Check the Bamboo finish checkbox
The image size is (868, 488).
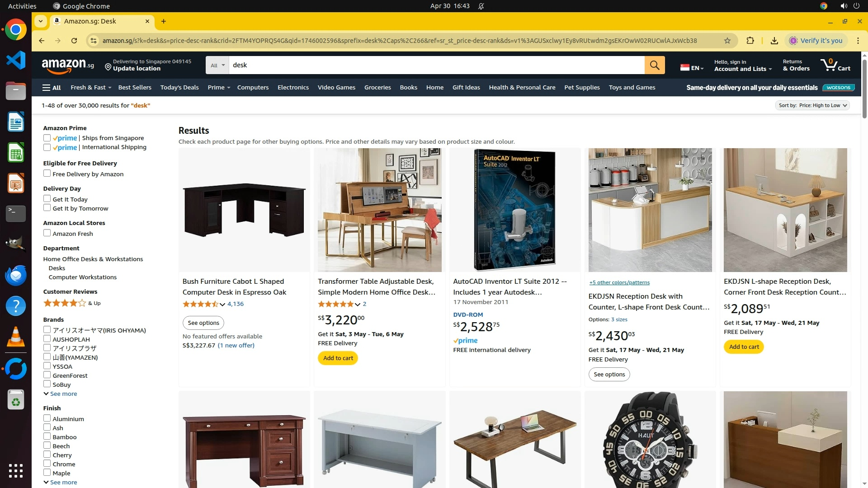pyautogui.click(x=47, y=436)
